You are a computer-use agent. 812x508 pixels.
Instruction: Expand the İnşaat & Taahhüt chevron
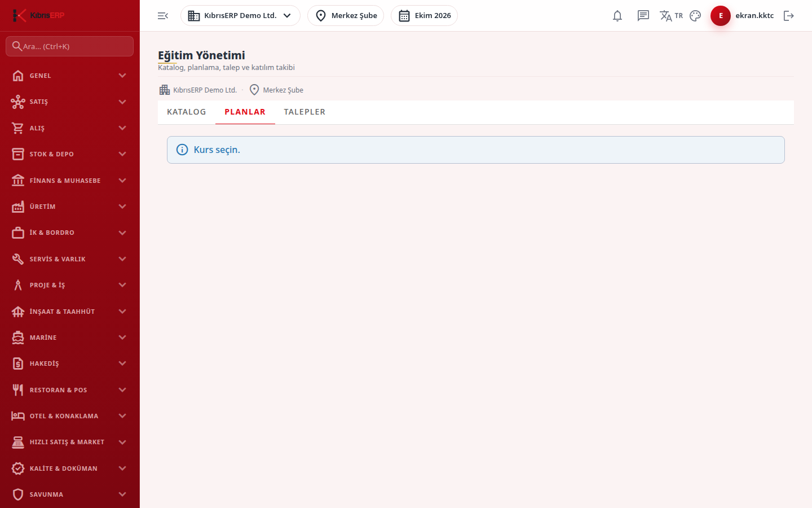click(122, 312)
